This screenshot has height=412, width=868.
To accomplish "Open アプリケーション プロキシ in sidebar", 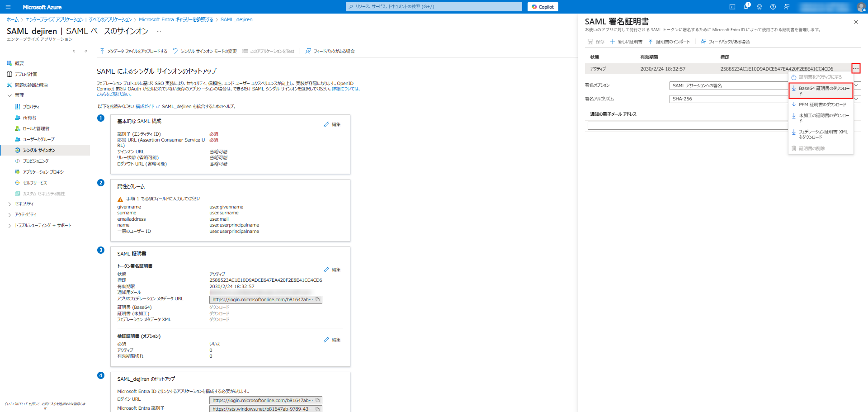I will pyautogui.click(x=43, y=172).
